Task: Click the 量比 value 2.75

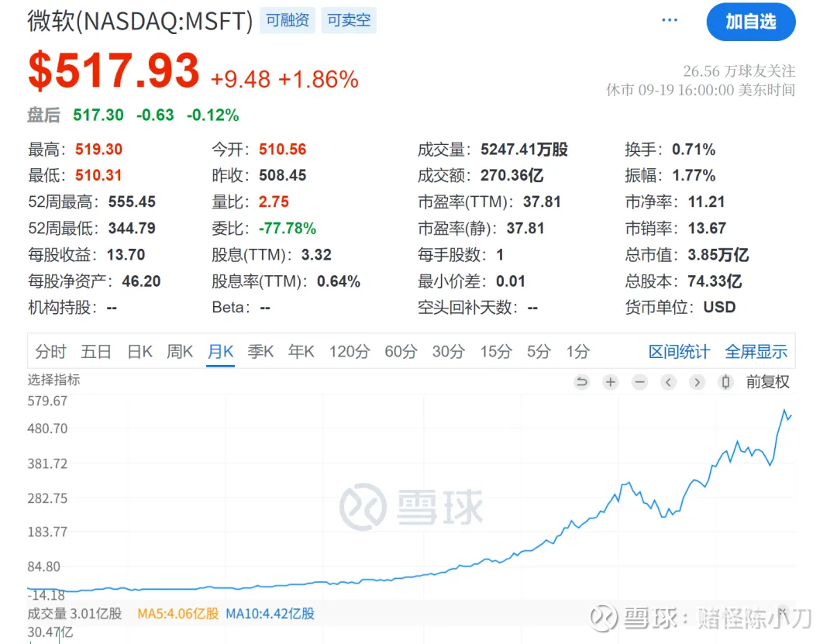Action: [x=274, y=201]
